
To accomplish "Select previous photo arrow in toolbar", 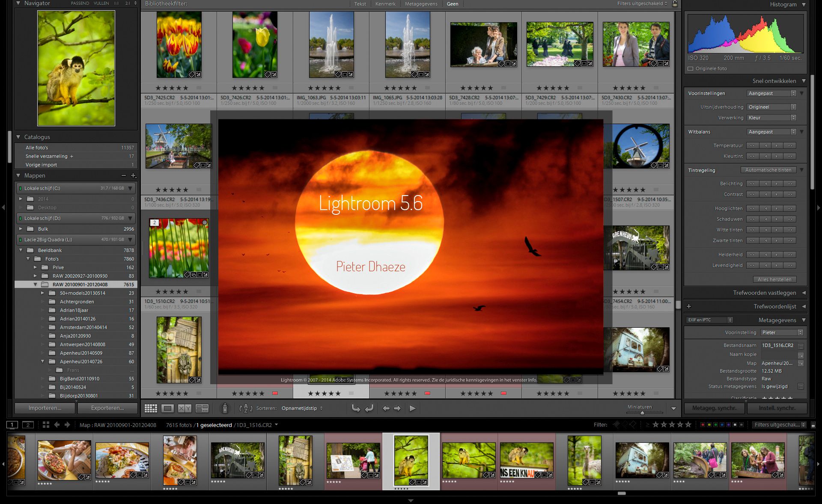I will coord(386,408).
